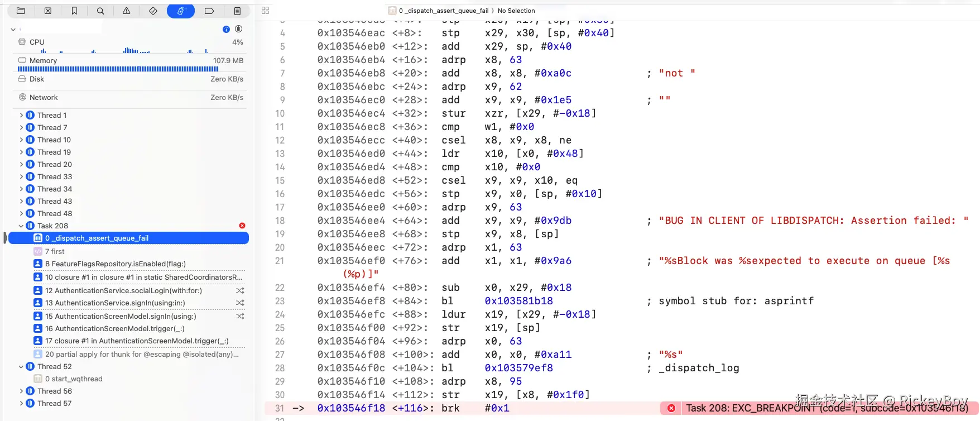Image resolution: width=980 pixels, height=421 pixels.
Task: Expand Thread 57
Action: point(21,403)
